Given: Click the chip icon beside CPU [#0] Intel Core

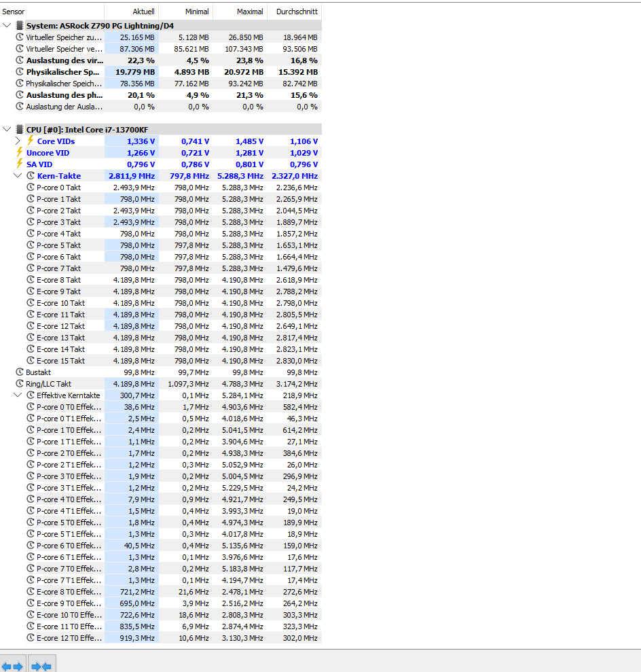Looking at the screenshot, I should pyautogui.click(x=19, y=129).
